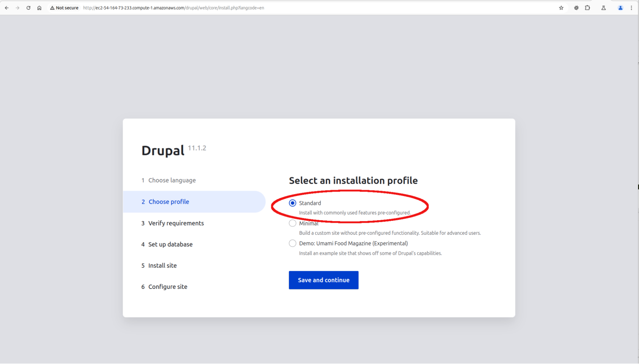This screenshot has width=639, height=364.
Task: Open the Chrome three-dot menu
Action: click(x=631, y=8)
